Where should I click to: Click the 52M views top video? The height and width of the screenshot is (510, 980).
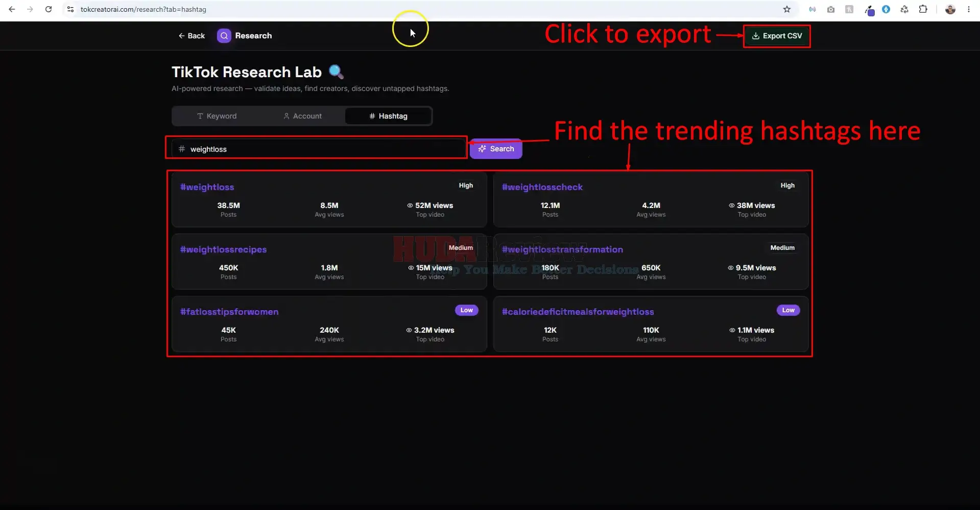click(x=430, y=205)
